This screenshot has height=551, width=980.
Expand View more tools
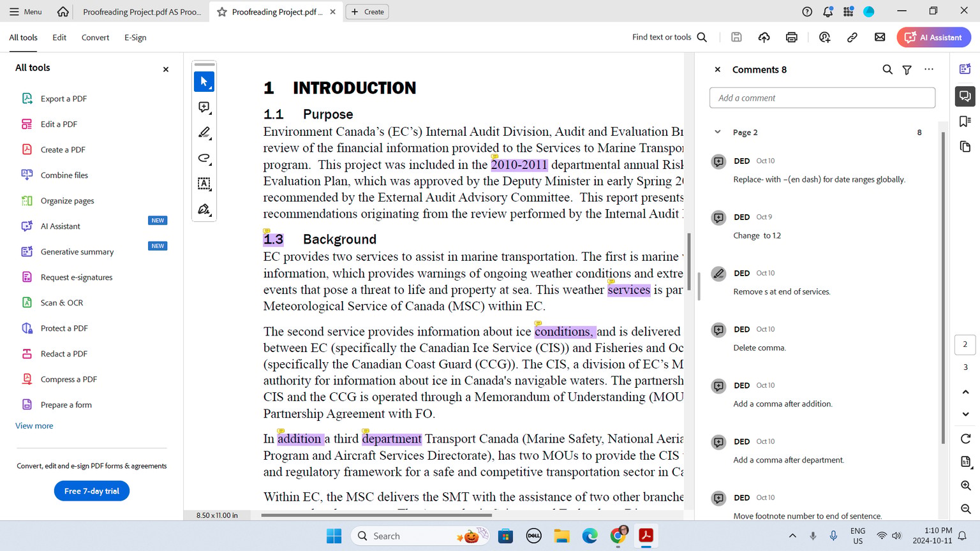pos(34,425)
